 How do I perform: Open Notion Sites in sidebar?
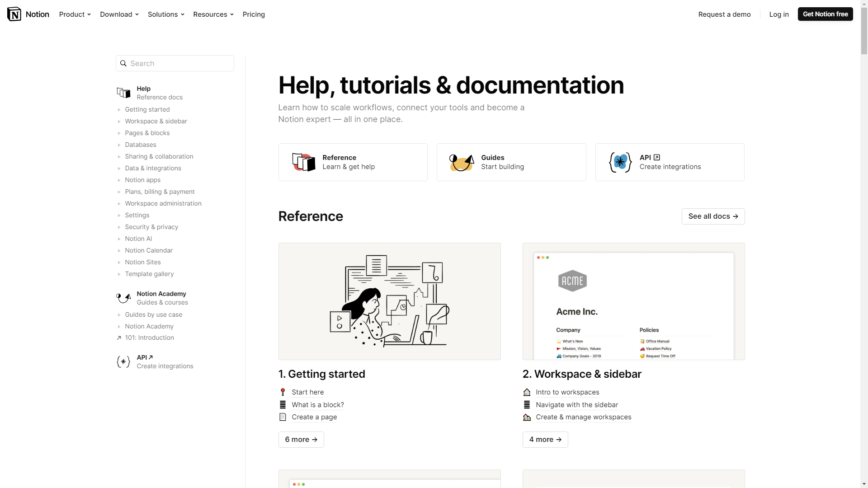(x=143, y=262)
